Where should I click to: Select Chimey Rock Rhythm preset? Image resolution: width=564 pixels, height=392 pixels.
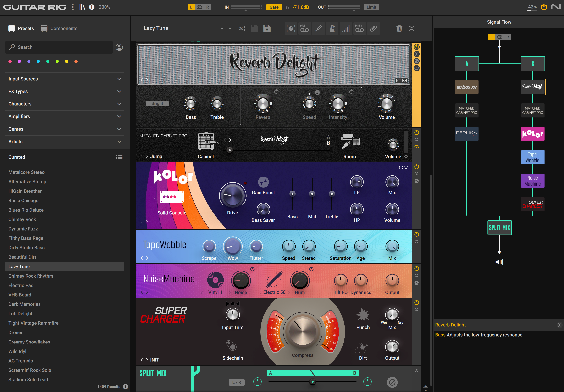click(64, 276)
